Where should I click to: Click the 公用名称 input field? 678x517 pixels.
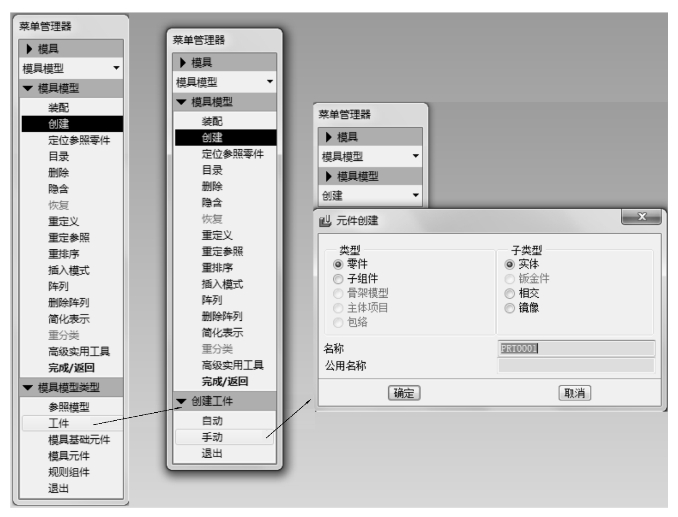pyautogui.click(x=576, y=366)
